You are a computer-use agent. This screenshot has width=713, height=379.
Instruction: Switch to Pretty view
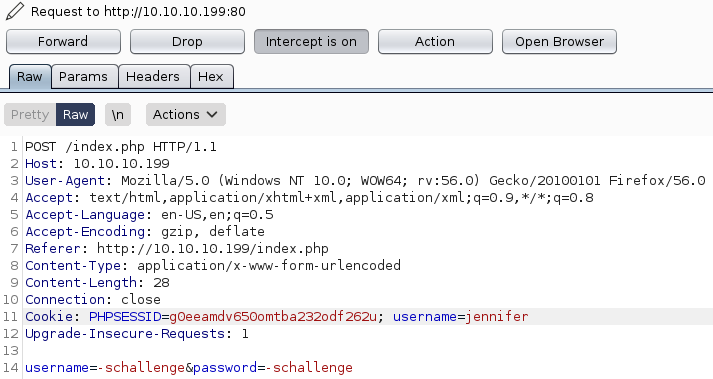click(x=30, y=115)
